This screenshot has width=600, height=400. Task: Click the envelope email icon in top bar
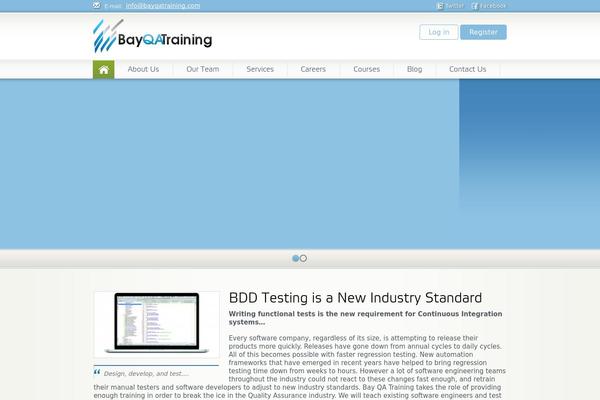click(97, 5)
